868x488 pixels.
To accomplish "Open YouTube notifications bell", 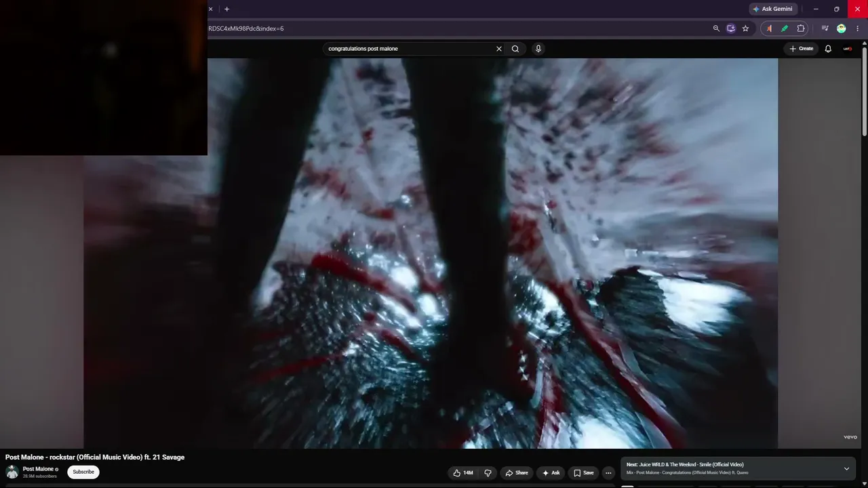I will click(828, 49).
